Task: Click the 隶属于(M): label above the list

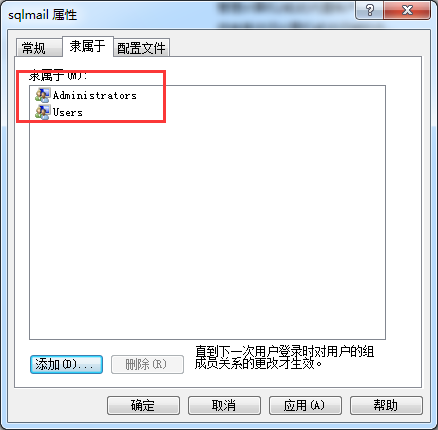Action: (x=58, y=76)
